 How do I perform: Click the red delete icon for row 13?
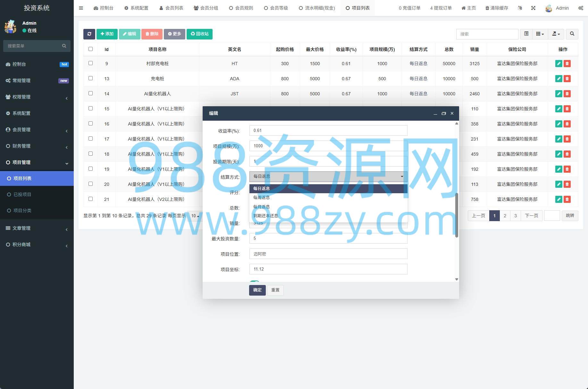tap(567, 79)
